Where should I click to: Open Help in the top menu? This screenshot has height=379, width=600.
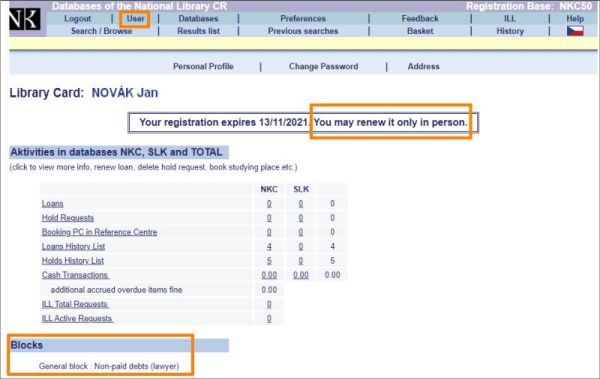(575, 18)
